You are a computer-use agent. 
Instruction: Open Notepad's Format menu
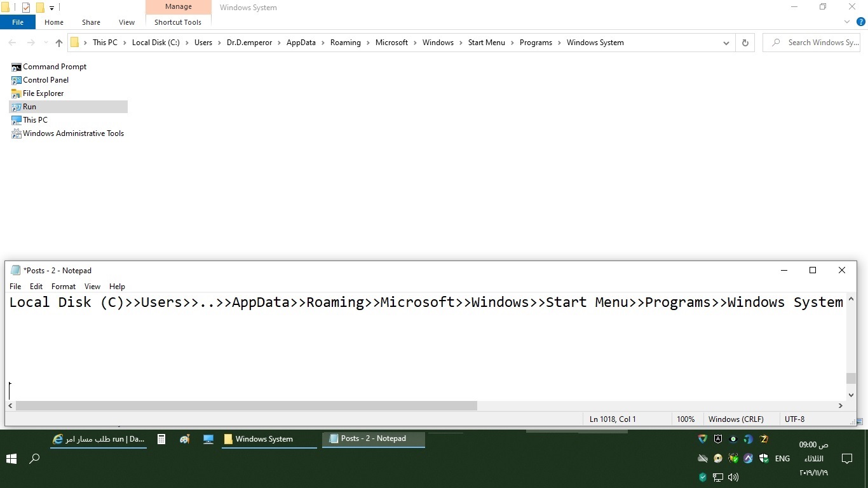[64, 287]
